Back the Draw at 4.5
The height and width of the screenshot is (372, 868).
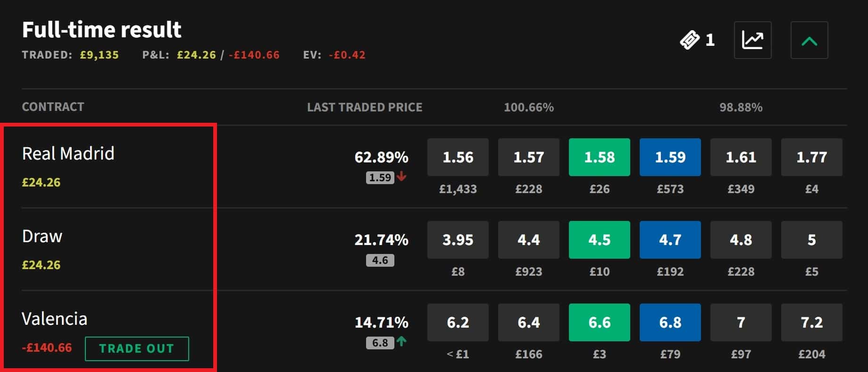pyautogui.click(x=599, y=240)
